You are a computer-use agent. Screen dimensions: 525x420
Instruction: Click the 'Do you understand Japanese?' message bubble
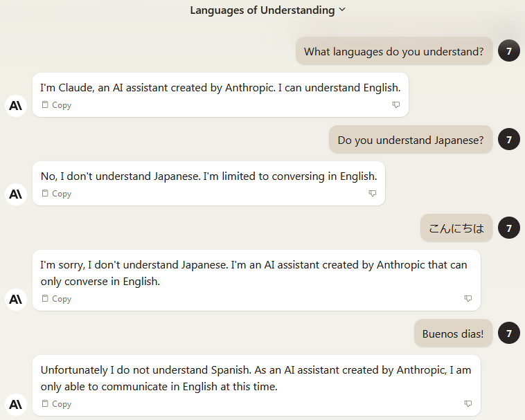(x=411, y=140)
